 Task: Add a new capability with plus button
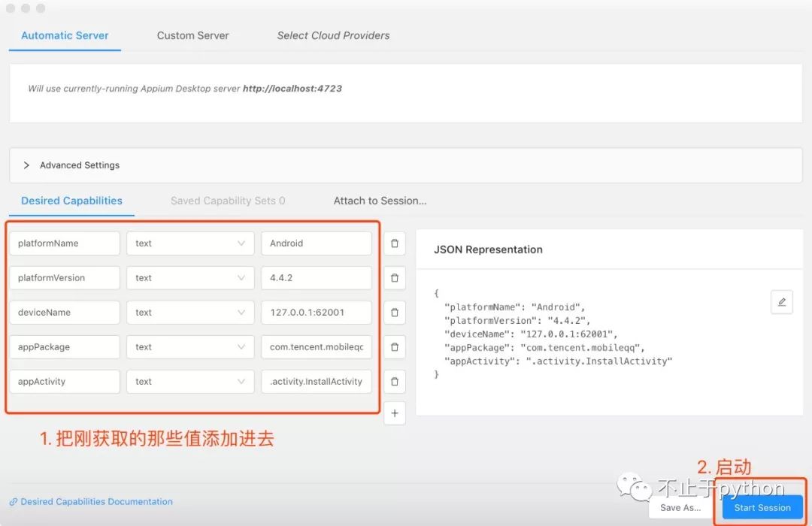click(x=395, y=413)
